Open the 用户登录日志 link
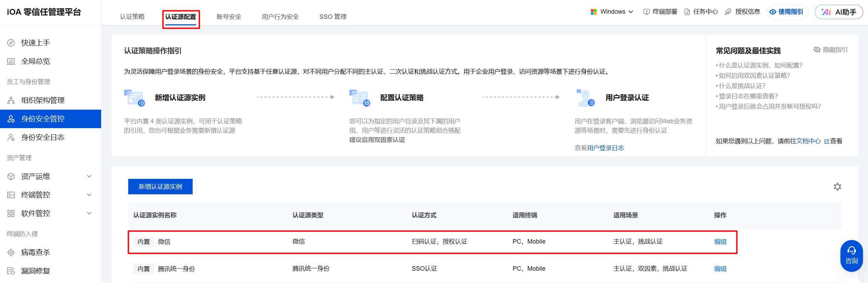Image resolution: width=868 pixels, height=283 pixels. pyautogui.click(x=605, y=148)
